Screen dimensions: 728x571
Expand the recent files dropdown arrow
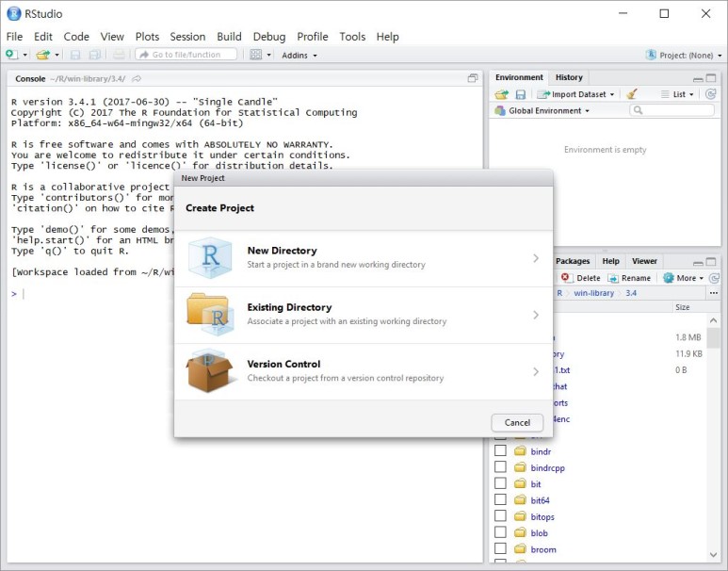coord(57,55)
